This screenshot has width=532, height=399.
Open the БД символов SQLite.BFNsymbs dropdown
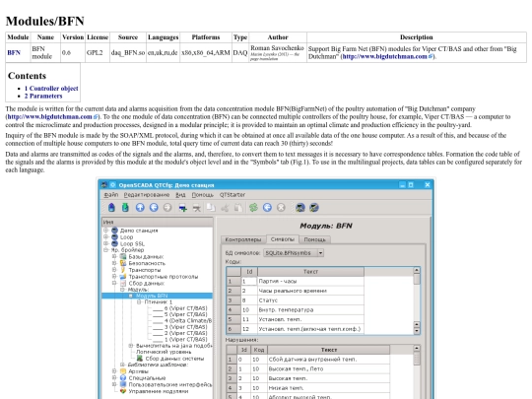[294, 253]
